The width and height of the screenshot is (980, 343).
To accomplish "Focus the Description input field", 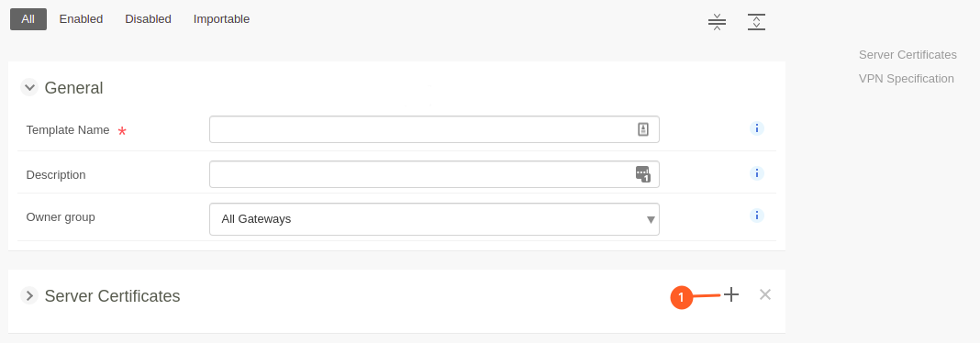I will pos(434,174).
